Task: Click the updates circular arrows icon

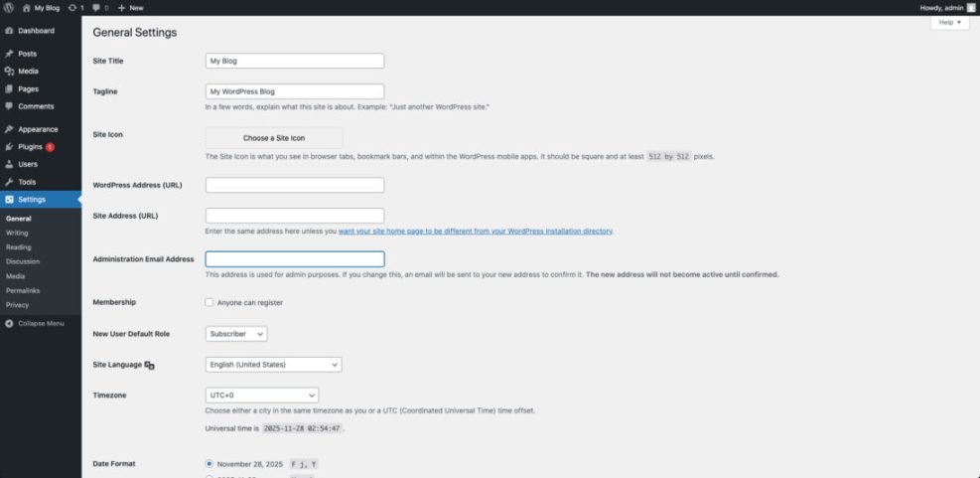Action: (x=72, y=8)
